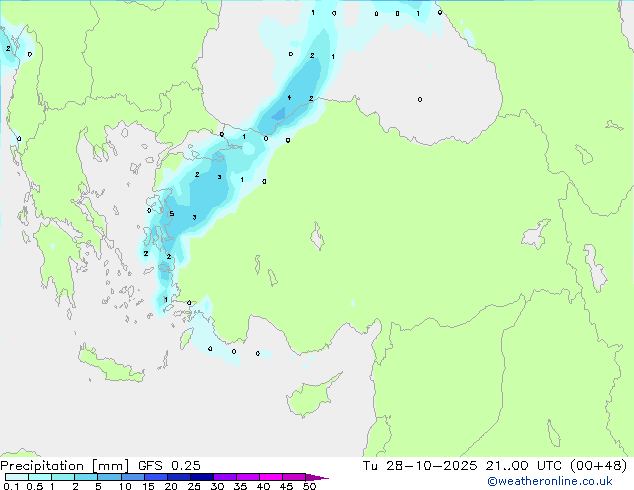Pick the 2–5 mm legend color swatch
The width and height of the screenshot is (634, 490).
pos(86,477)
